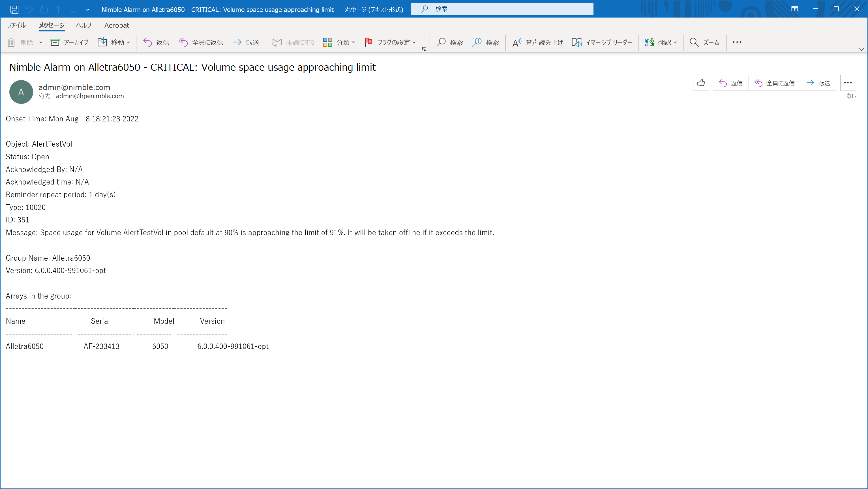The width and height of the screenshot is (868, 489).
Task: Click the ribbon display options icon
Action: [794, 9]
